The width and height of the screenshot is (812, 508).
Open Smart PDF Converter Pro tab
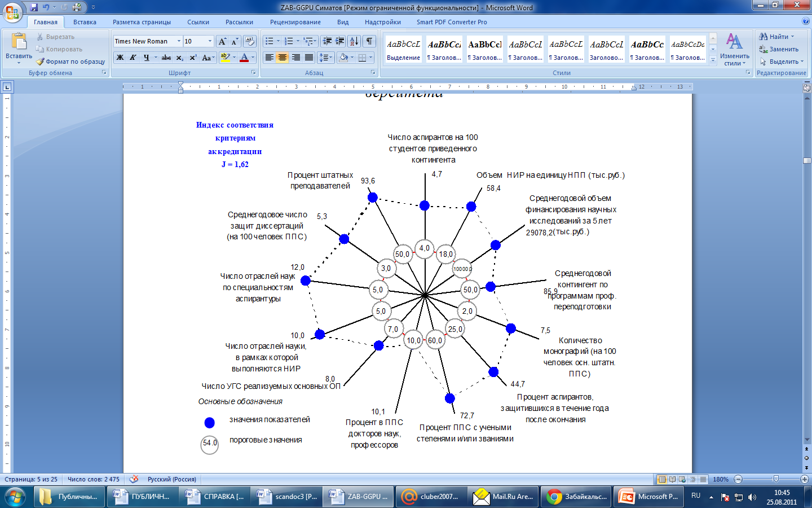point(452,22)
